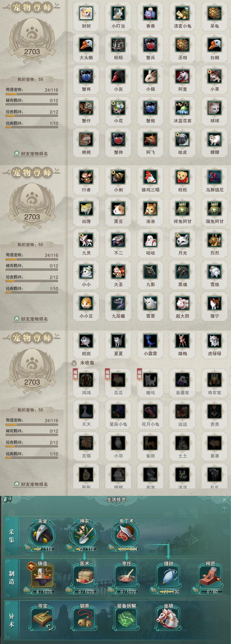
Task: Open the 神农 herb skill icon
Action: click(83, 535)
